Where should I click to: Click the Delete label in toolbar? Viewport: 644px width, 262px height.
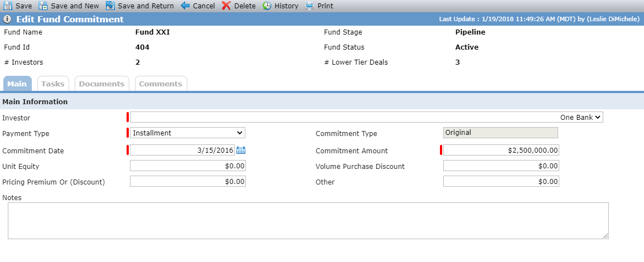(x=245, y=6)
